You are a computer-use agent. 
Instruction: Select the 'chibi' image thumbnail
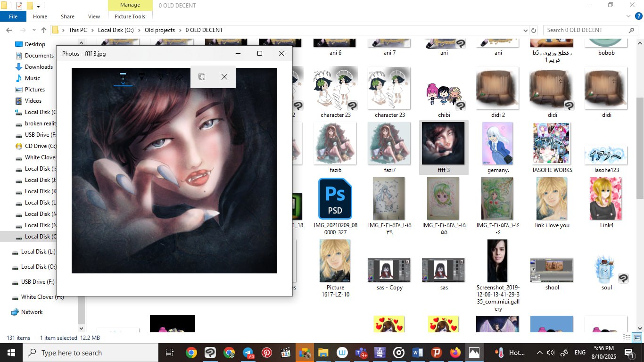pos(444,92)
